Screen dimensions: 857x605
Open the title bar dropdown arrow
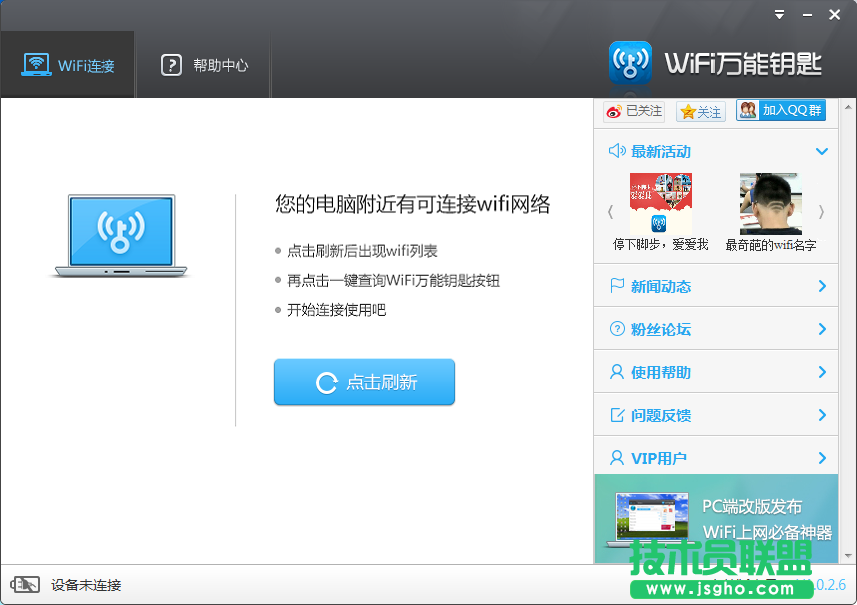[x=778, y=14]
